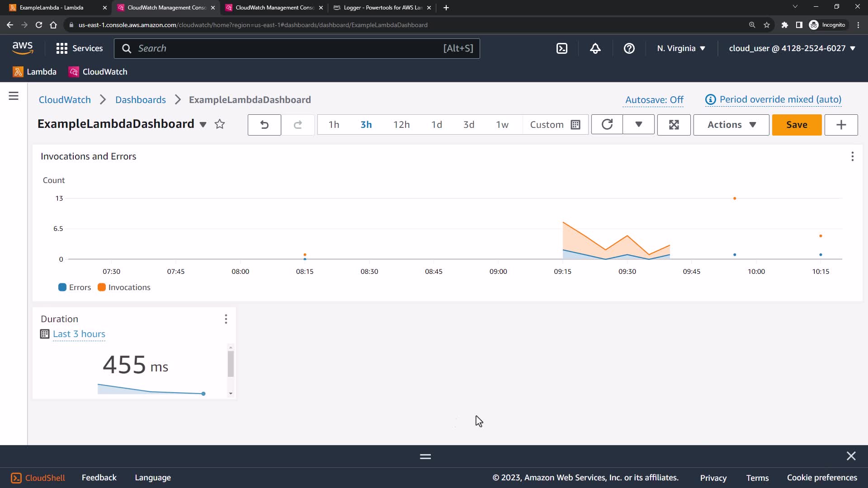Expand N. Virginia region selector
Image resolution: width=868 pixels, height=488 pixels.
681,48
